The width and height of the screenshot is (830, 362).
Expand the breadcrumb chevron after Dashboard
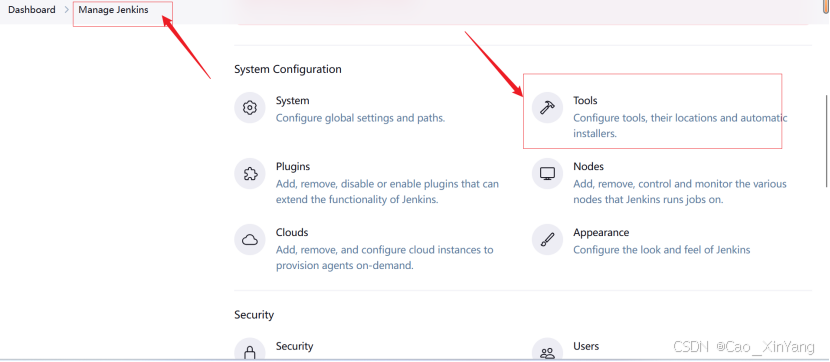tap(67, 10)
